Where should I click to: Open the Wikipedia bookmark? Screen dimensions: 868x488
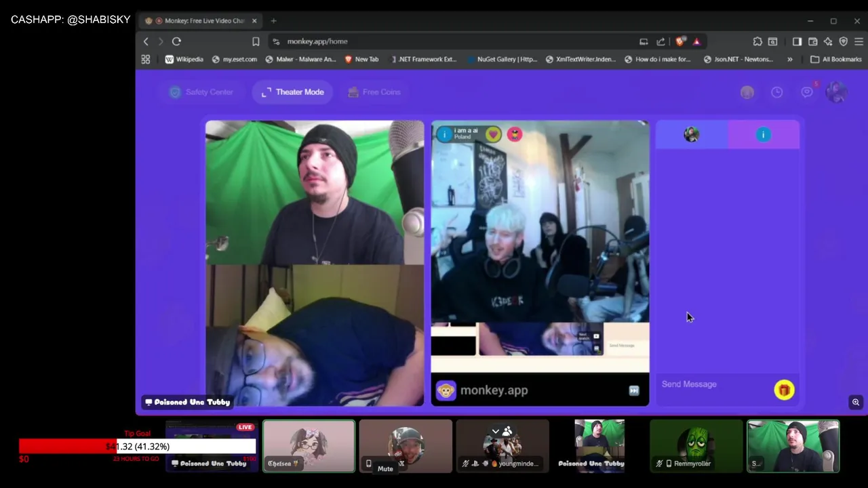pyautogui.click(x=184, y=59)
